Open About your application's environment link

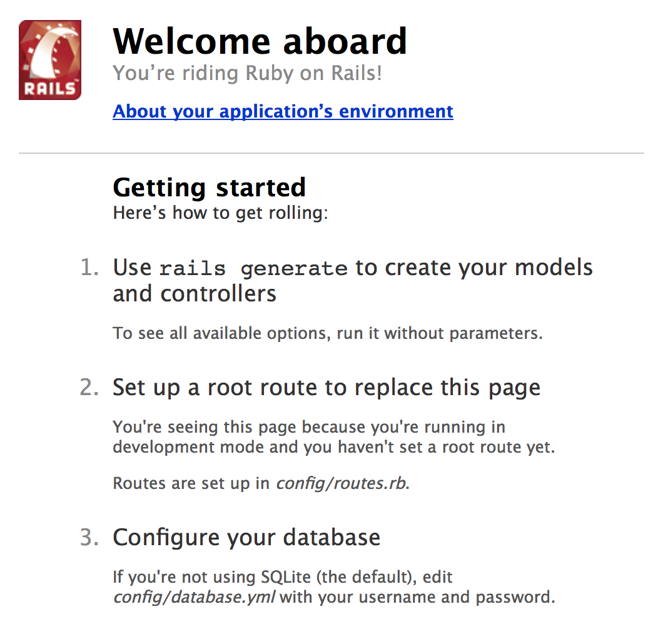pos(283,111)
